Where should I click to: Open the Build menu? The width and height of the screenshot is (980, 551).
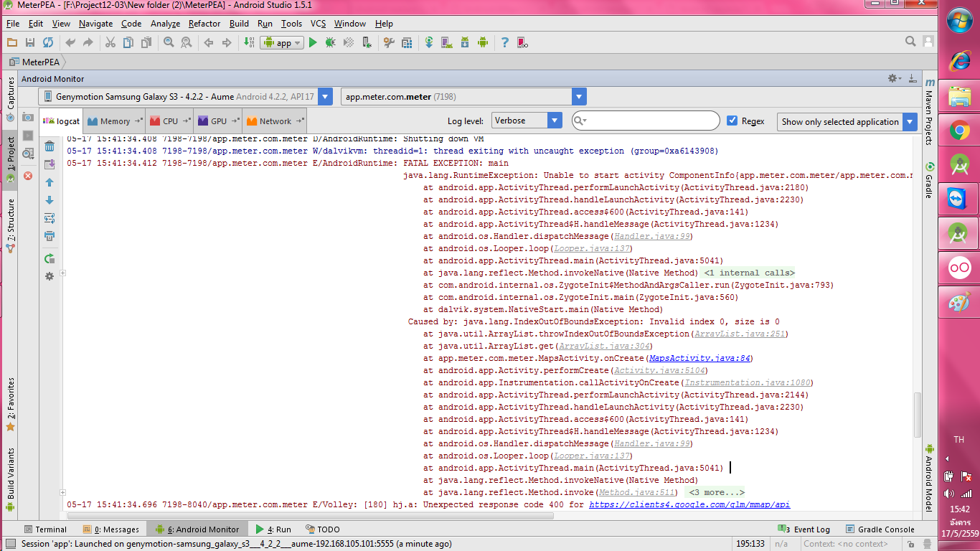[x=239, y=24]
